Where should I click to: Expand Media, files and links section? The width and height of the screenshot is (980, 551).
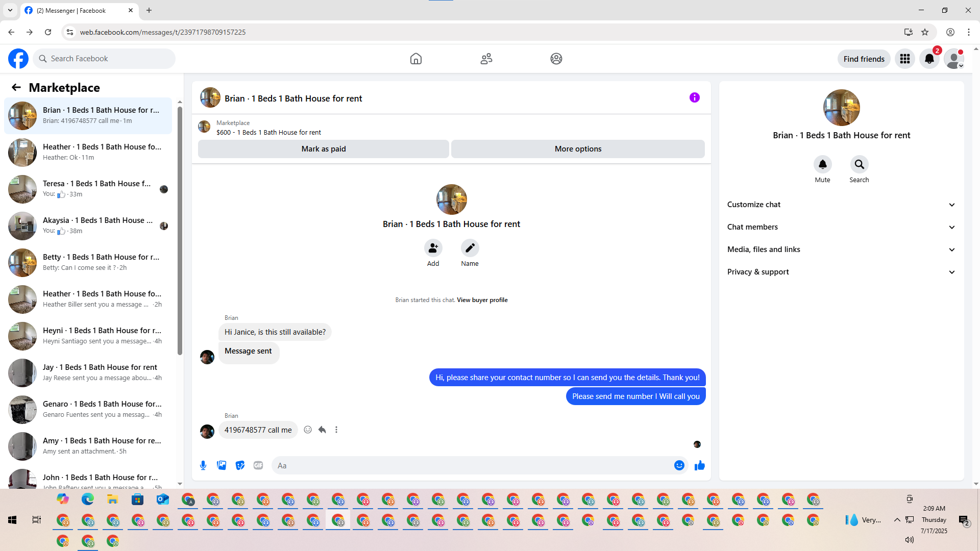tap(841, 249)
